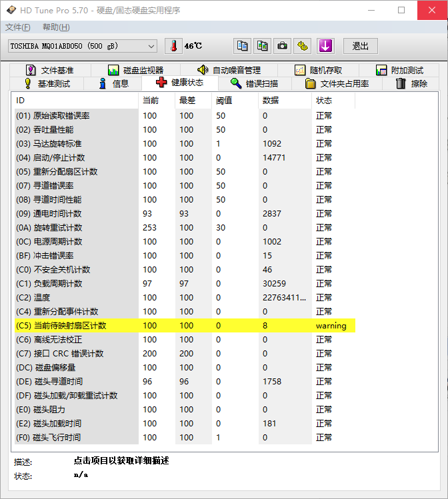This screenshot has width=448, height=499.
Task: Select the (C7) 接口 CRC 错误计数 row
Action: click(185, 354)
